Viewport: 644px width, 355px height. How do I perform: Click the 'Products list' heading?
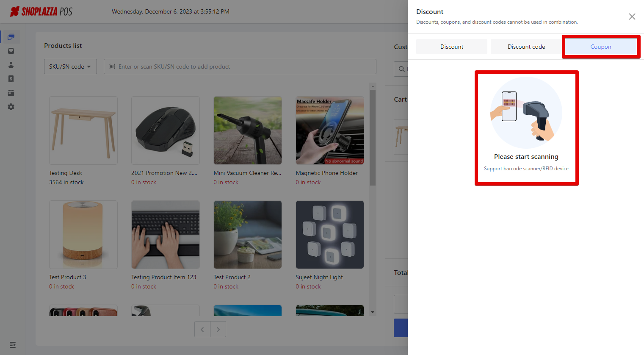click(x=63, y=46)
